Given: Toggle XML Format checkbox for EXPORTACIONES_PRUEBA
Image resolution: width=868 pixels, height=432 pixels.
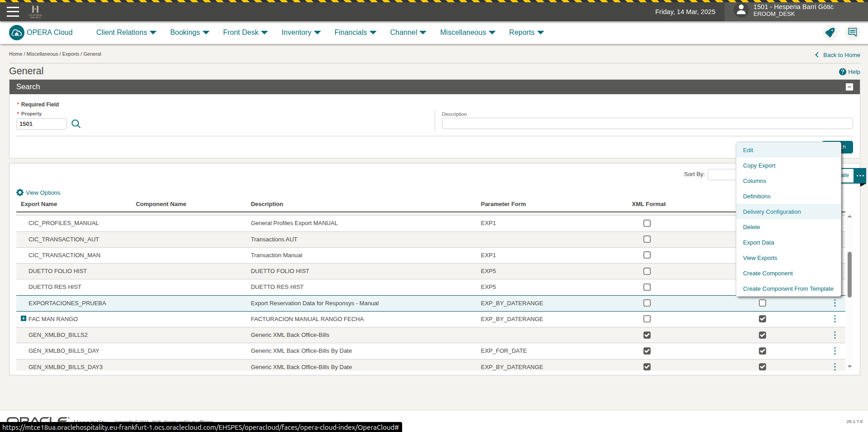Looking at the screenshot, I should pos(647,303).
